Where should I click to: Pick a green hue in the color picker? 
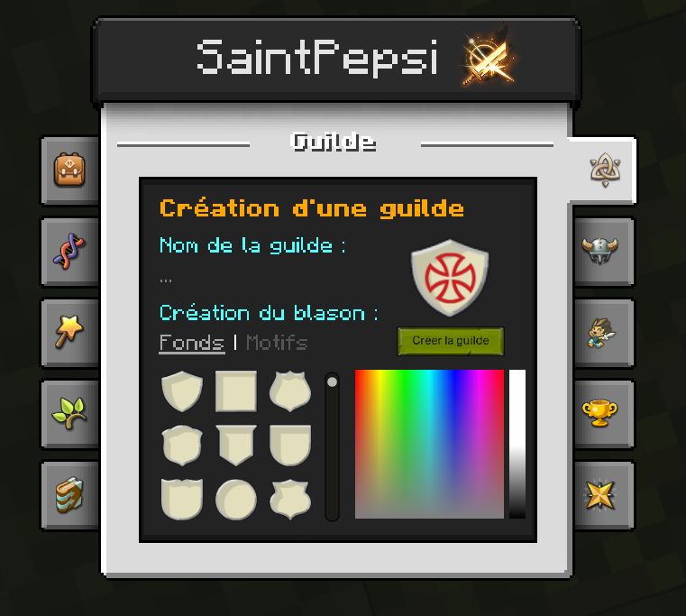(405, 394)
